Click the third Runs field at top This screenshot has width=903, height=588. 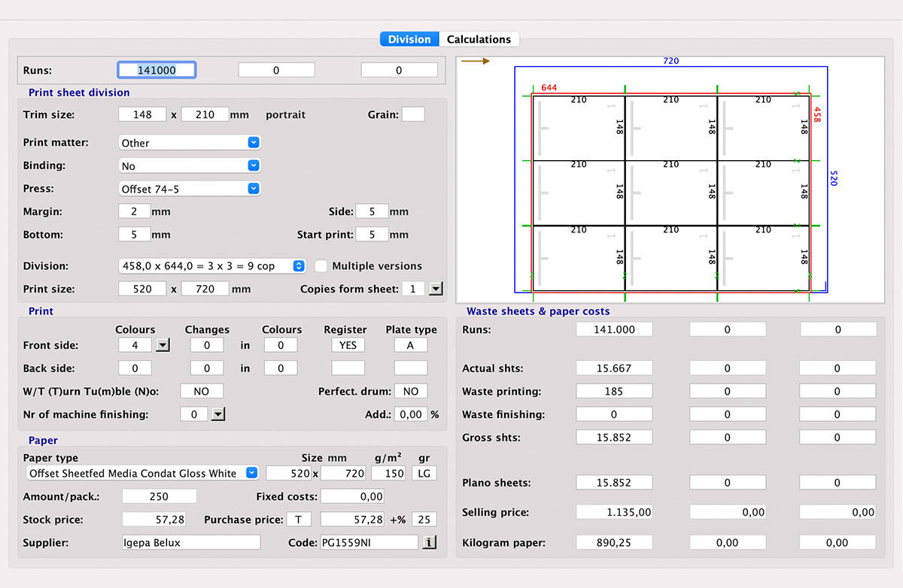point(399,70)
